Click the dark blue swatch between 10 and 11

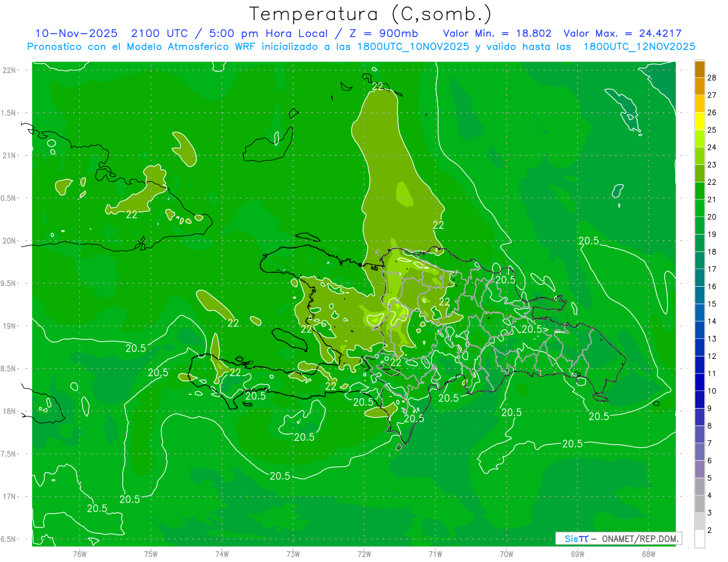[x=699, y=383]
